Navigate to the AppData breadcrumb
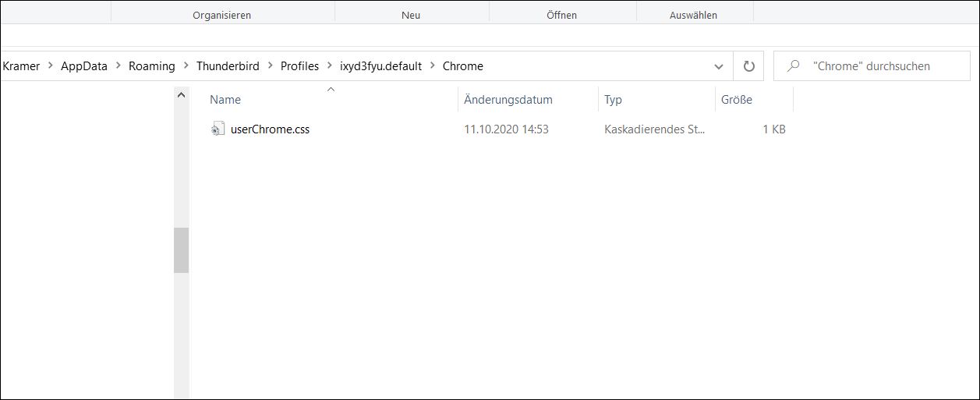Viewport: 980px width, 400px height. (84, 66)
